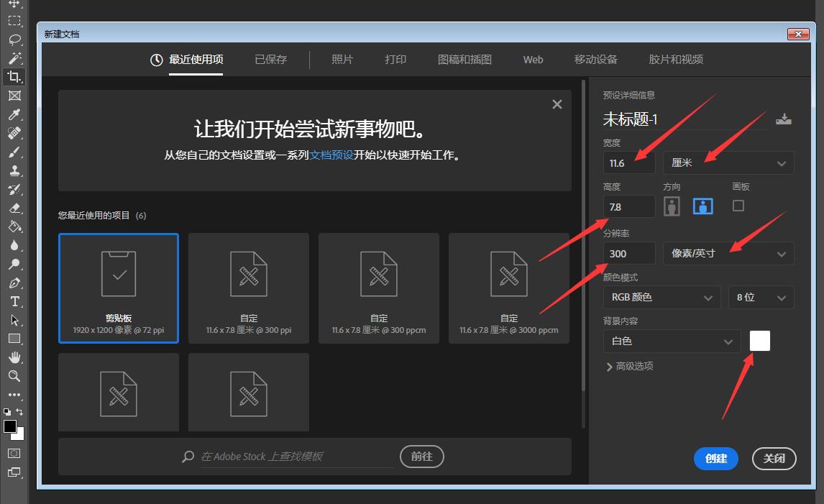Switch to the 照片 tab
Screen dimensions: 824x504
coord(343,60)
